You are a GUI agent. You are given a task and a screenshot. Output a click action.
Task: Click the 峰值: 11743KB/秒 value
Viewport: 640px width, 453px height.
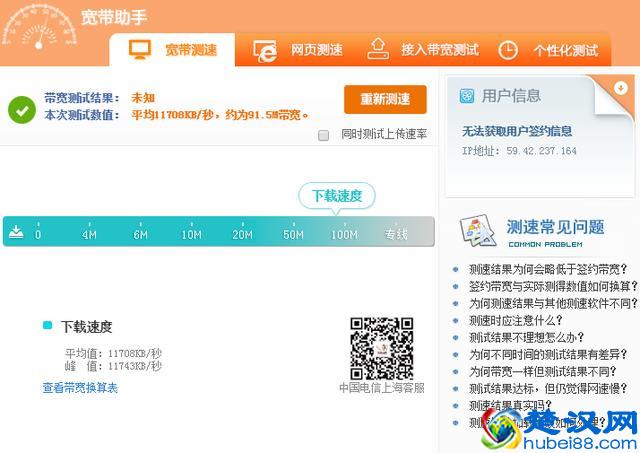(113, 366)
